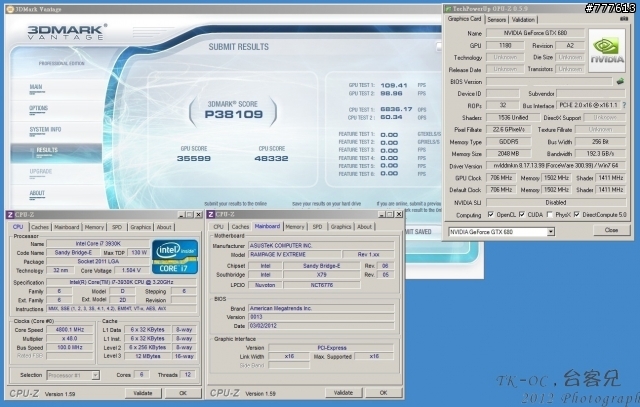Click the Intel Core i7 logo badge
Image resolution: width=640 pixels, height=407 pixels.
(x=175, y=257)
